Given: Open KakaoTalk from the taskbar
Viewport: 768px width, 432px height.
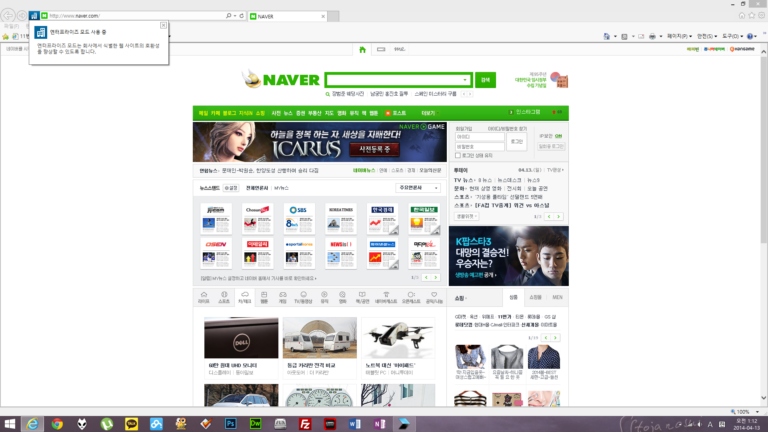Looking at the screenshot, I should tap(131, 424).
